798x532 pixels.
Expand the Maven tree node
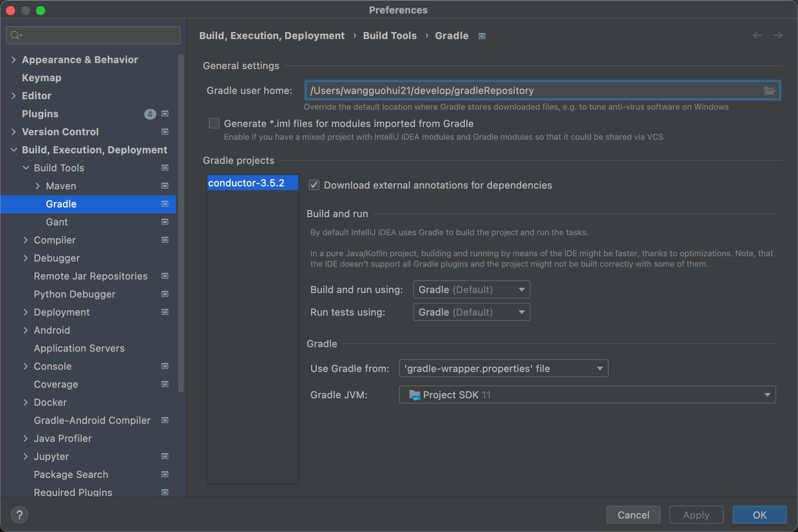[x=38, y=186]
